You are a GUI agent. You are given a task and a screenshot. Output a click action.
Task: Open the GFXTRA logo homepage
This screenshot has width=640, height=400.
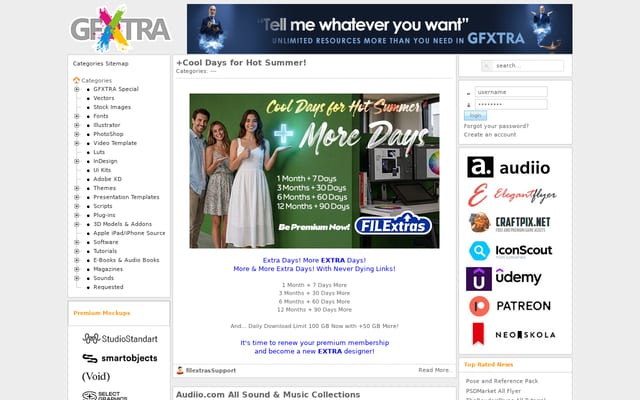(120, 29)
